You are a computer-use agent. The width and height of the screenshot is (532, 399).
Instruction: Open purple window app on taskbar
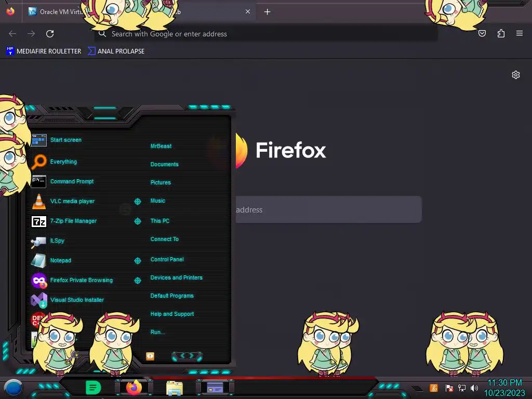click(215, 388)
